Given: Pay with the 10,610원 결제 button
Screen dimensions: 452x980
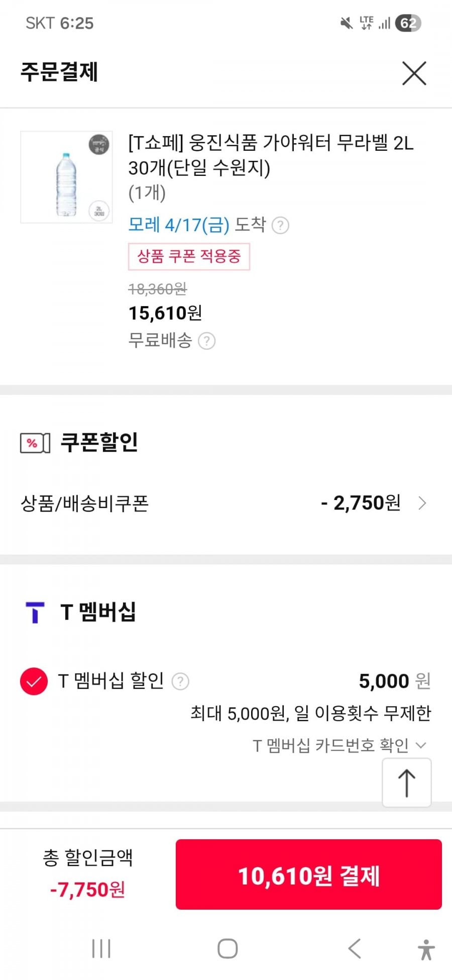Looking at the screenshot, I should click(x=308, y=874).
